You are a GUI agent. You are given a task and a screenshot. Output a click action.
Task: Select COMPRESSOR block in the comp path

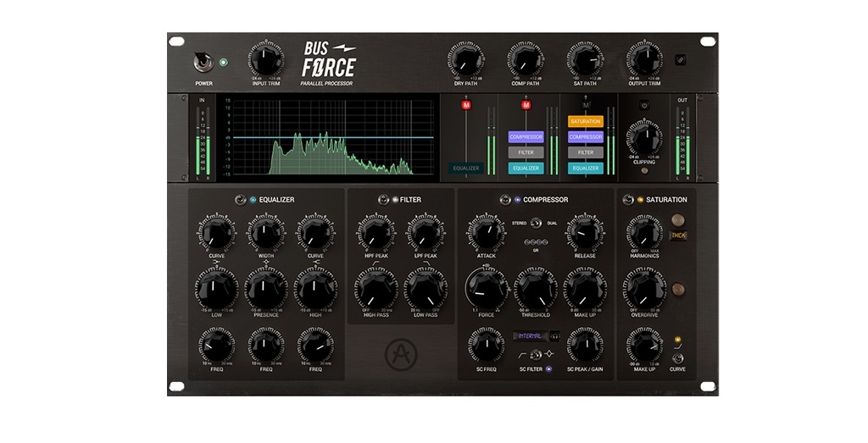[x=526, y=136]
